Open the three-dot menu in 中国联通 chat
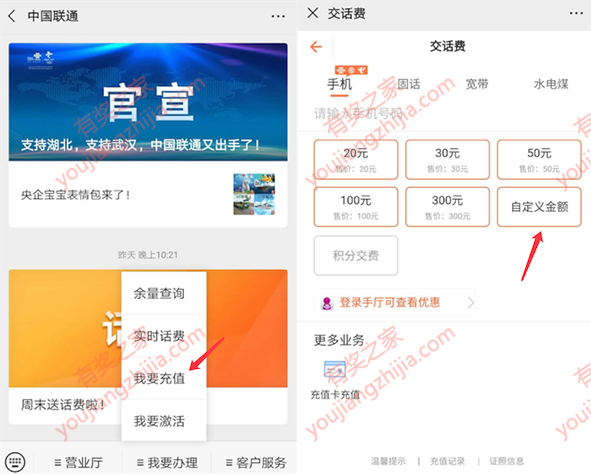This screenshot has height=474, width=591. (278, 16)
